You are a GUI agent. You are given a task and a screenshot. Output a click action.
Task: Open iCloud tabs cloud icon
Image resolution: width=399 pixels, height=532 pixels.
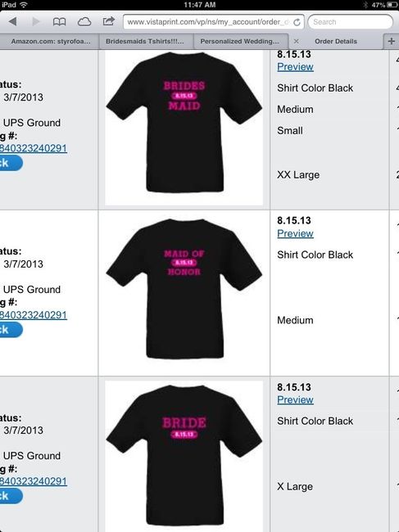pos(84,22)
